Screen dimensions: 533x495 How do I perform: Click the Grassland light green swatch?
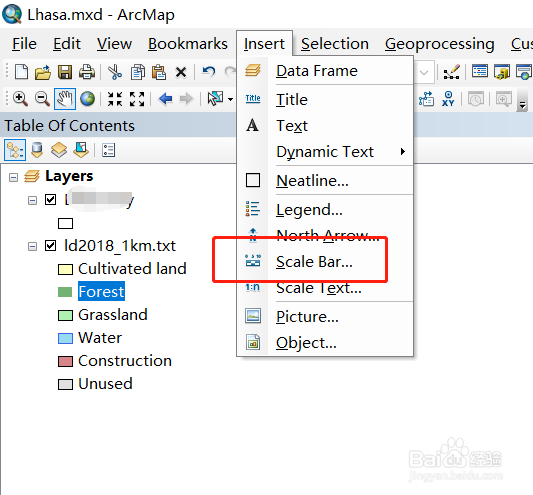tap(65, 315)
